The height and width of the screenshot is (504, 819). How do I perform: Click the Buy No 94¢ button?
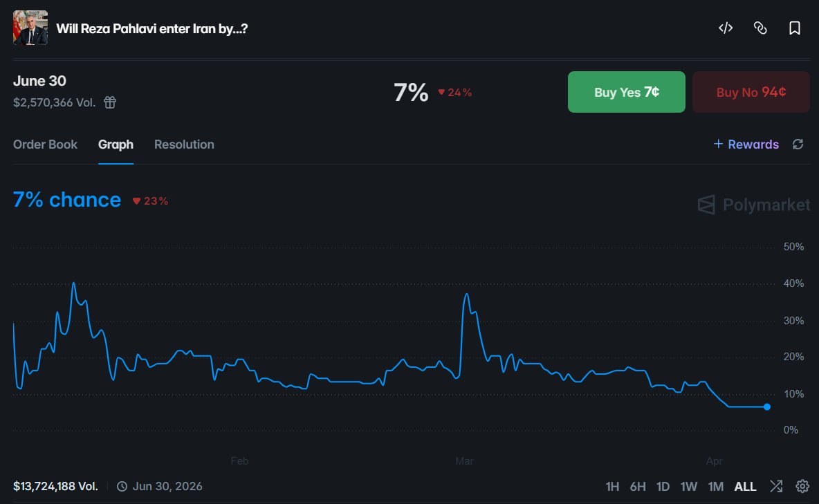[x=751, y=91]
